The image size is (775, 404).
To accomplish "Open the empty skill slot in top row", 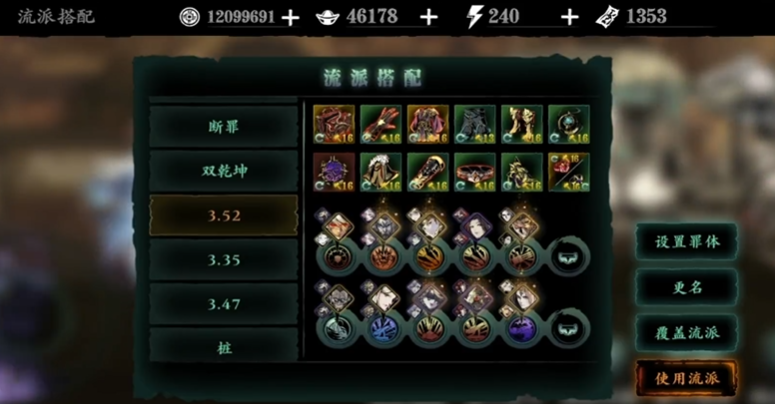I will (x=569, y=257).
